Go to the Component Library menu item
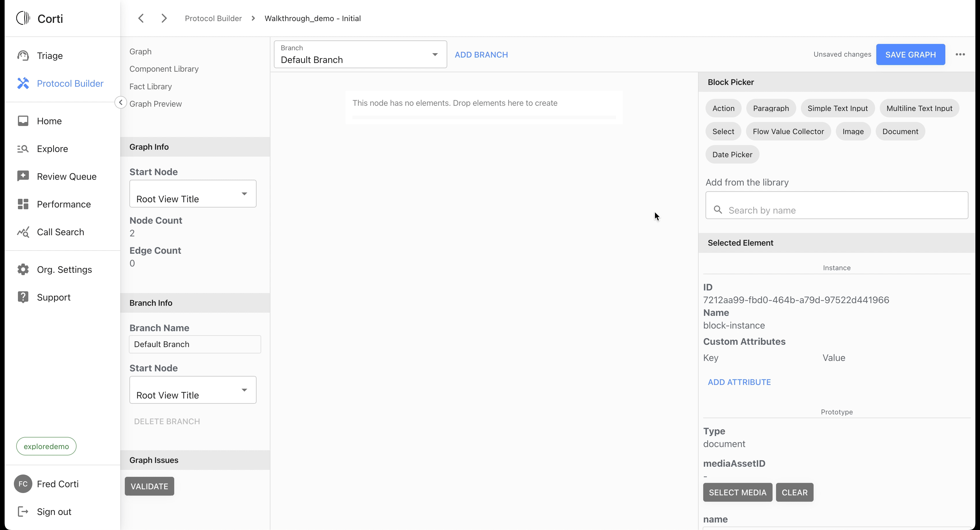980x530 pixels. (x=164, y=69)
